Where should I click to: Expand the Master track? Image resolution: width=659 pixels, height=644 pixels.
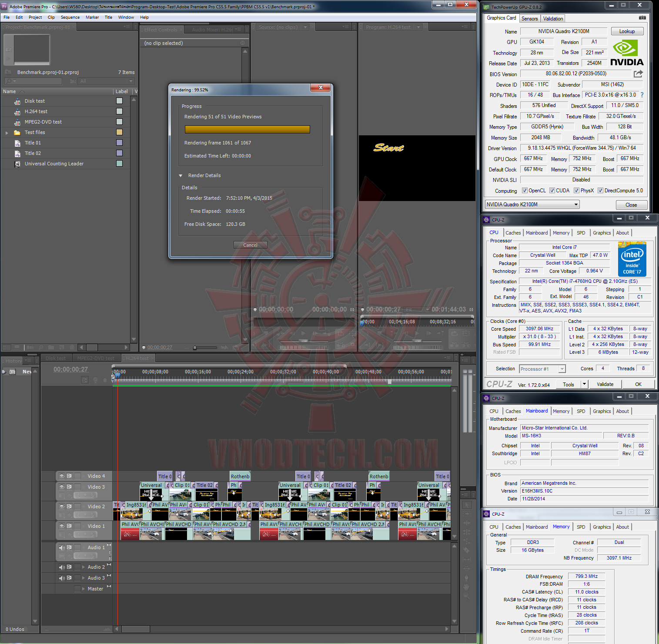coord(84,589)
